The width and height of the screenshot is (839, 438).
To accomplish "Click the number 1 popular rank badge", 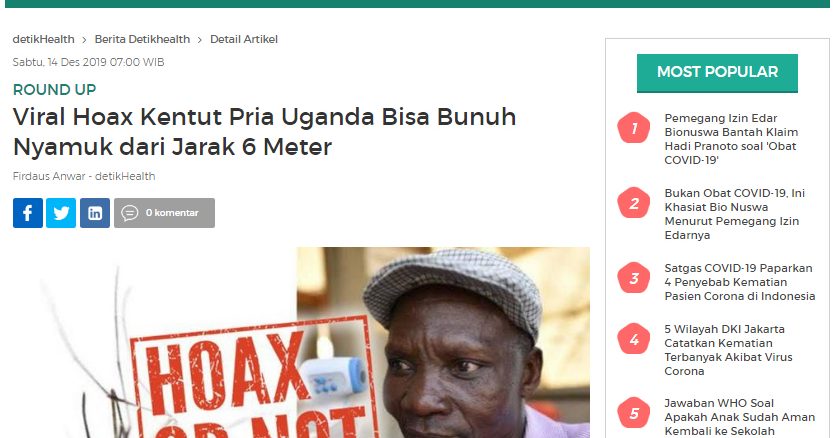I will pyautogui.click(x=634, y=128).
